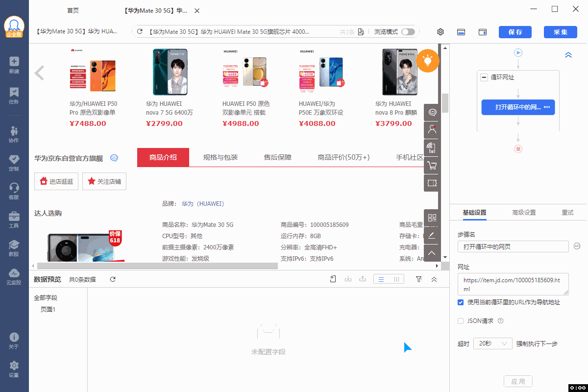Refresh the 数据预览 data preview
The width and height of the screenshot is (588, 392).
click(x=113, y=279)
